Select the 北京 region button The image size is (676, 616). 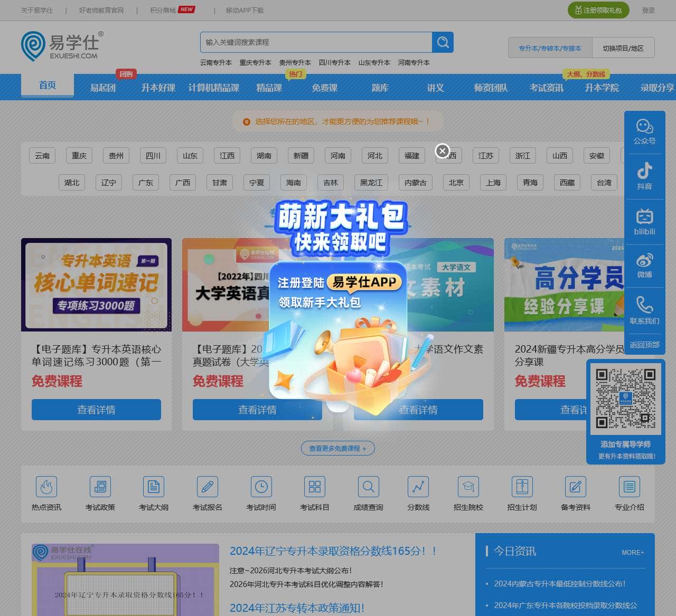point(456,183)
